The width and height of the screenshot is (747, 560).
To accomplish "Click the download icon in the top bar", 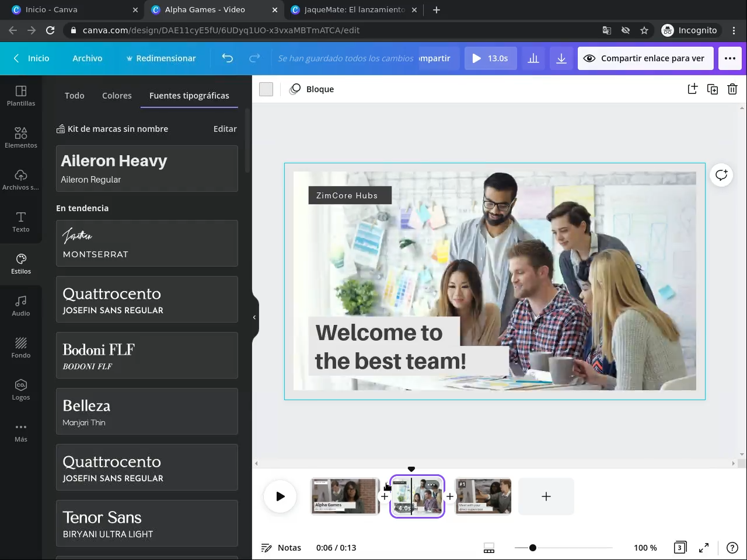I will point(561,58).
